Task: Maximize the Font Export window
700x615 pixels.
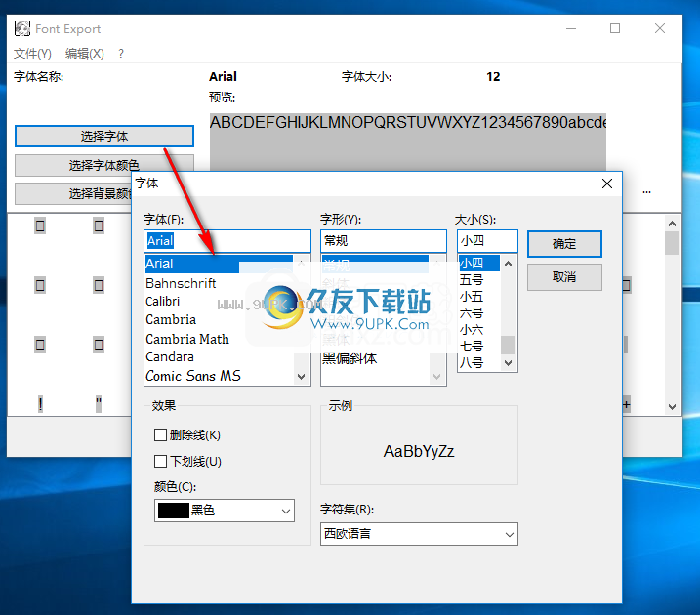Action: pos(615,28)
